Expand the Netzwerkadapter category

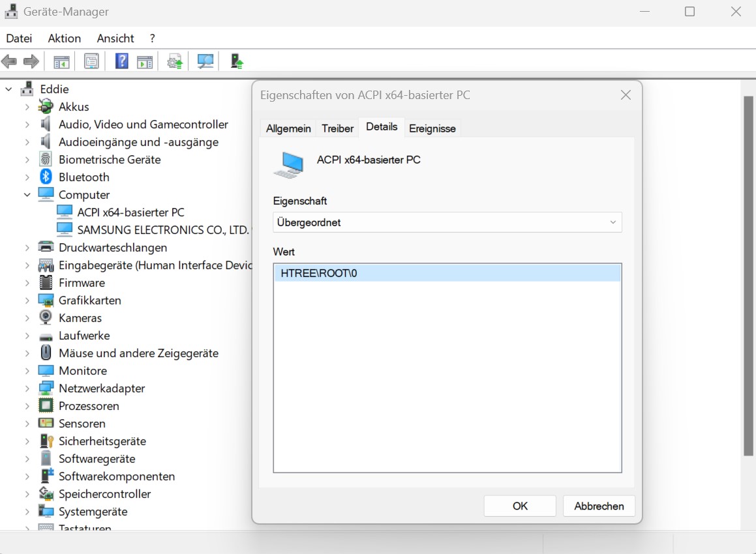26,388
